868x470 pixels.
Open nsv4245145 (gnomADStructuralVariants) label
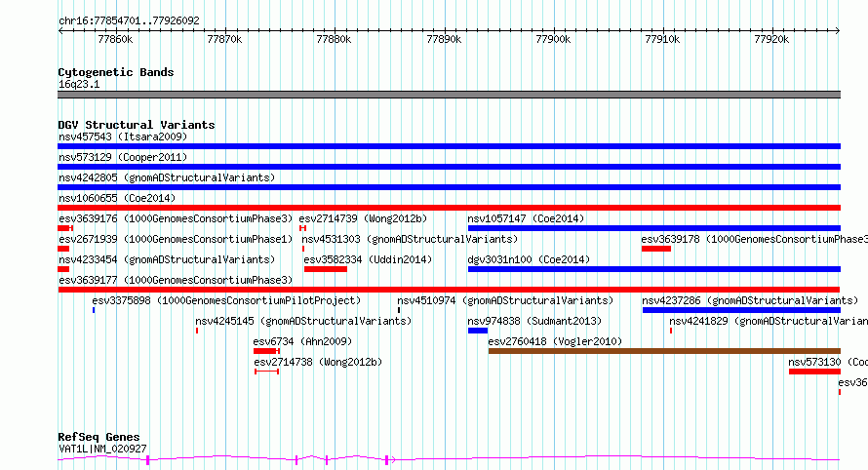coord(303,321)
